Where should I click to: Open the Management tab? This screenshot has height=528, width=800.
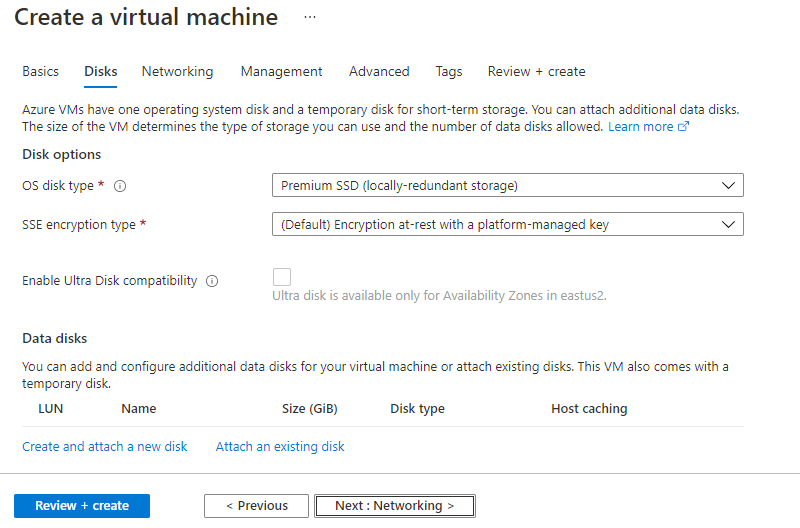coord(281,71)
